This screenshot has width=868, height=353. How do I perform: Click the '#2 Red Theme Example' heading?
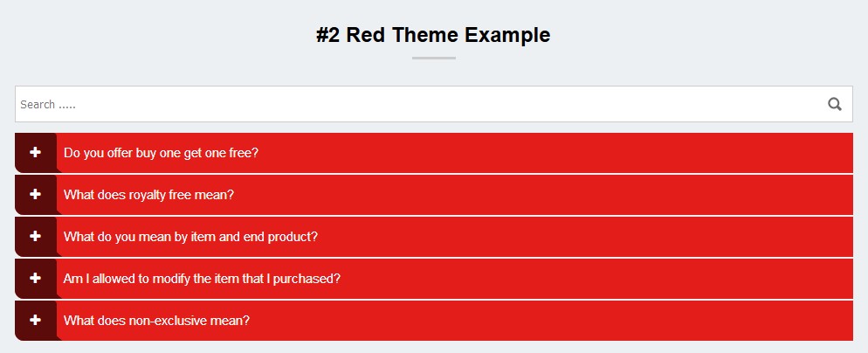click(433, 35)
